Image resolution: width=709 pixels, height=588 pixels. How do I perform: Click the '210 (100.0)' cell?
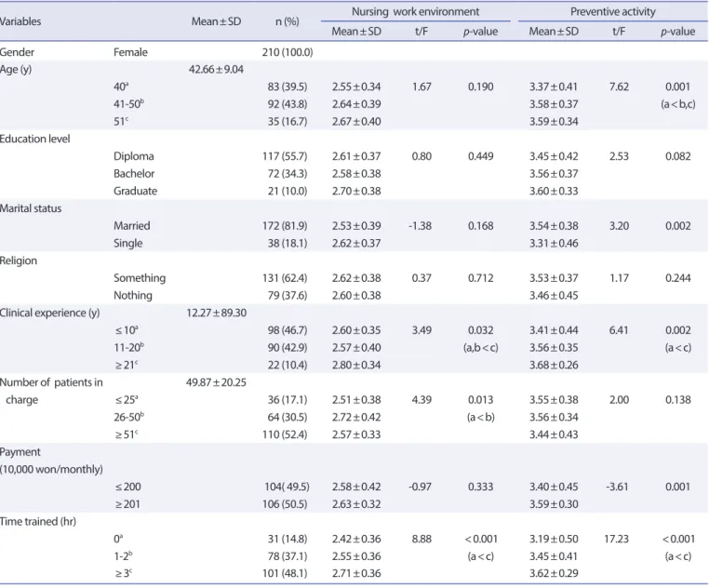288,52
